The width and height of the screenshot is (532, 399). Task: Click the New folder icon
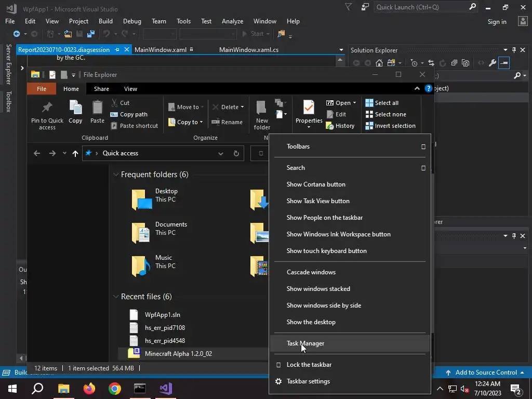click(x=262, y=108)
